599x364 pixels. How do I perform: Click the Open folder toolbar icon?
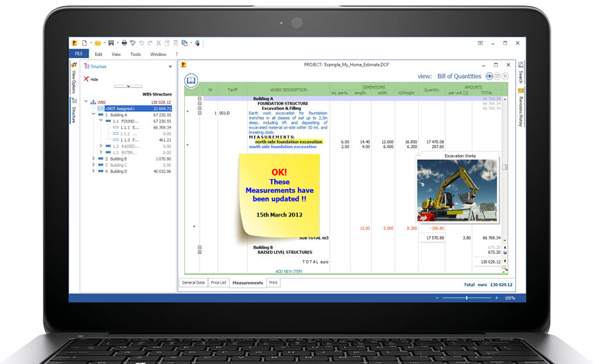pyautogui.click(x=98, y=43)
